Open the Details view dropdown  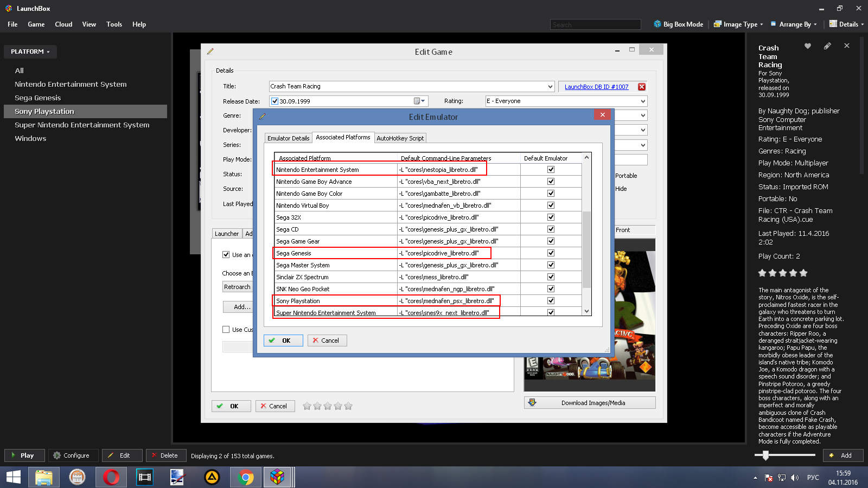point(846,24)
